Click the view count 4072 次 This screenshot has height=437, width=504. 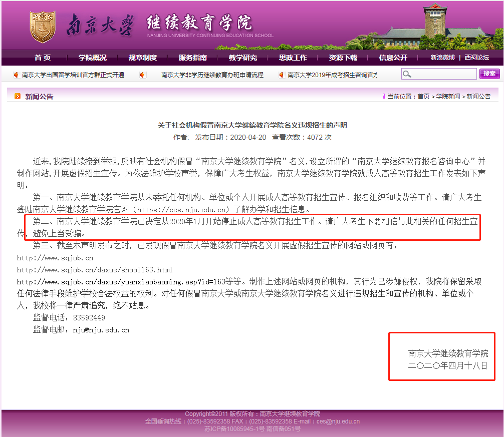[x=320, y=137]
